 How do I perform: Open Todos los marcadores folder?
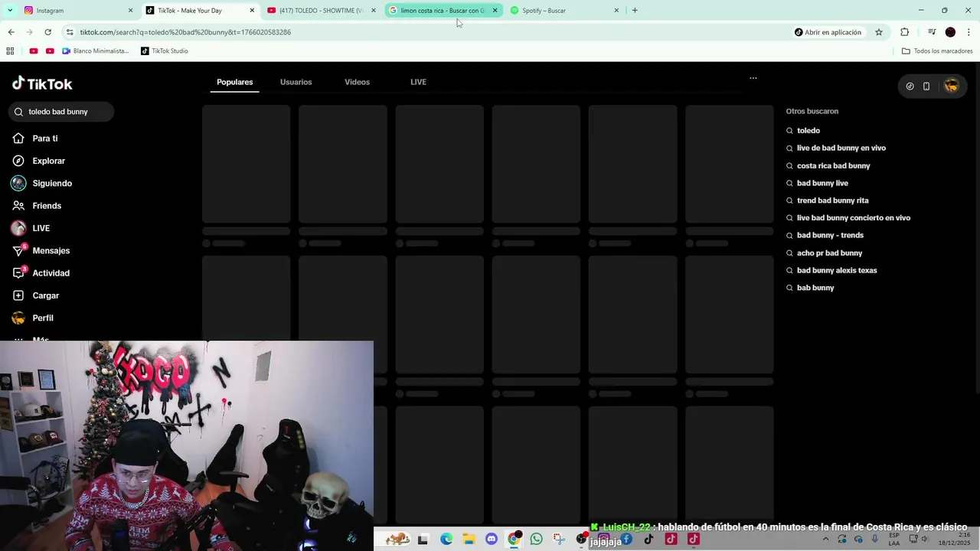[x=937, y=51]
